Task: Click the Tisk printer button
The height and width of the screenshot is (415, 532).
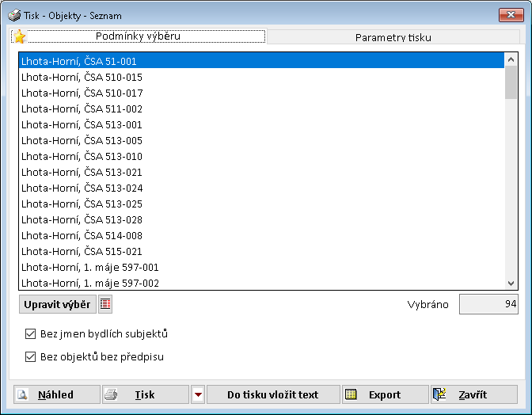Action: (146, 394)
